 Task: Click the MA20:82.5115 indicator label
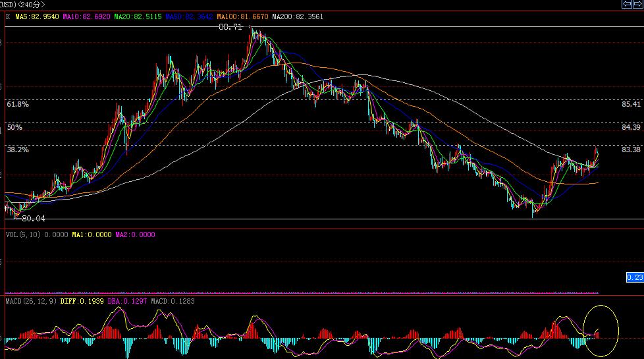click(x=138, y=17)
